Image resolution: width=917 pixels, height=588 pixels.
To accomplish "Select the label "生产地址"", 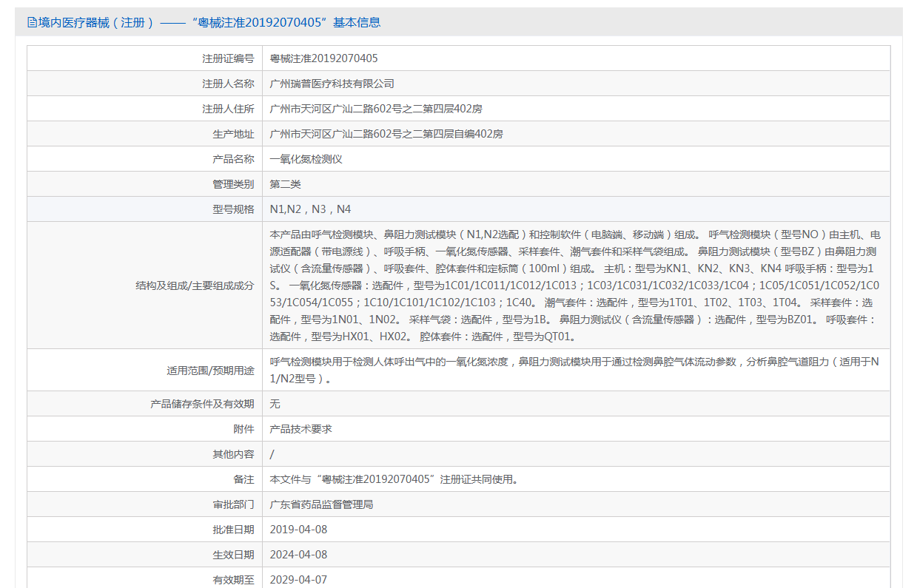I will pos(233,134).
